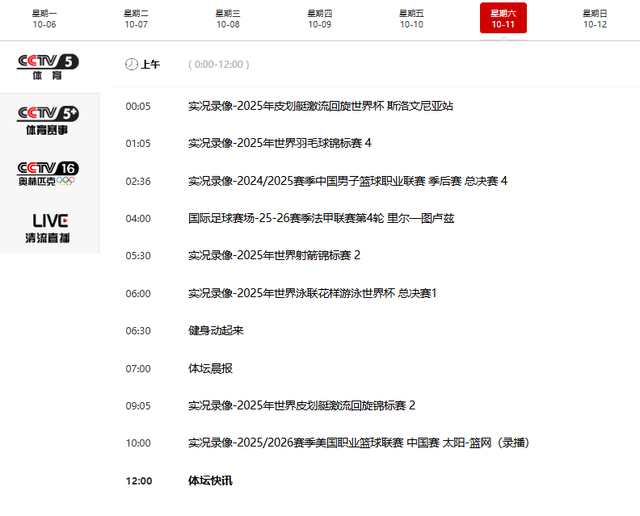This screenshot has width=640, height=516.
Task: Select the 星期一 10-06 date tab
Action: [x=44, y=18]
